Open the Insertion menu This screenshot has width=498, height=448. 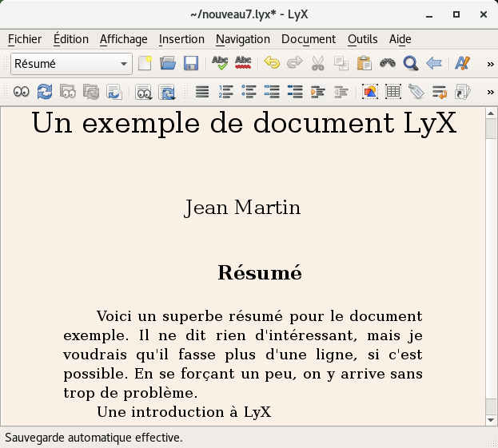(x=181, y=39)
